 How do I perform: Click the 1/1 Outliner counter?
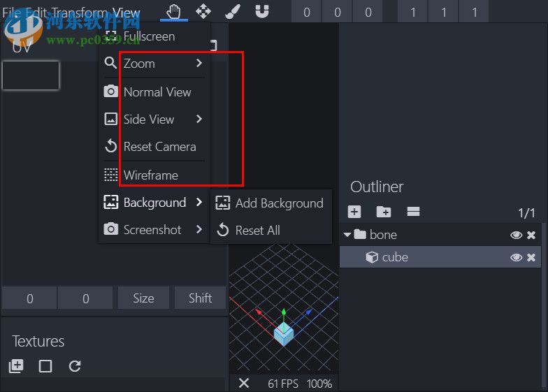coord(526,212)
